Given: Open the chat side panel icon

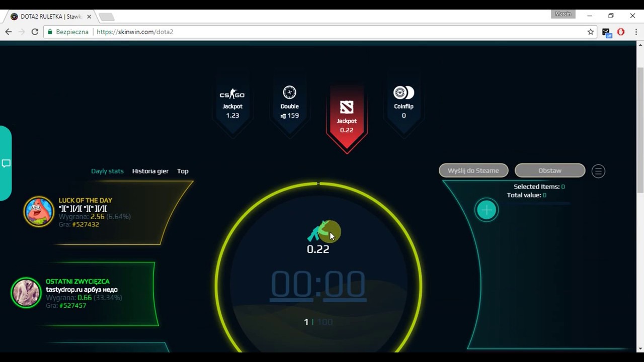Looking at the screenshot, I should (x=6, y=163).
